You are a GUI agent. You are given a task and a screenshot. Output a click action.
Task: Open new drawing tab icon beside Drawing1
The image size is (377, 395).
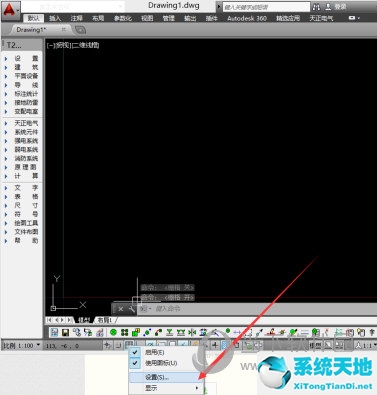(x=80, y=30)
